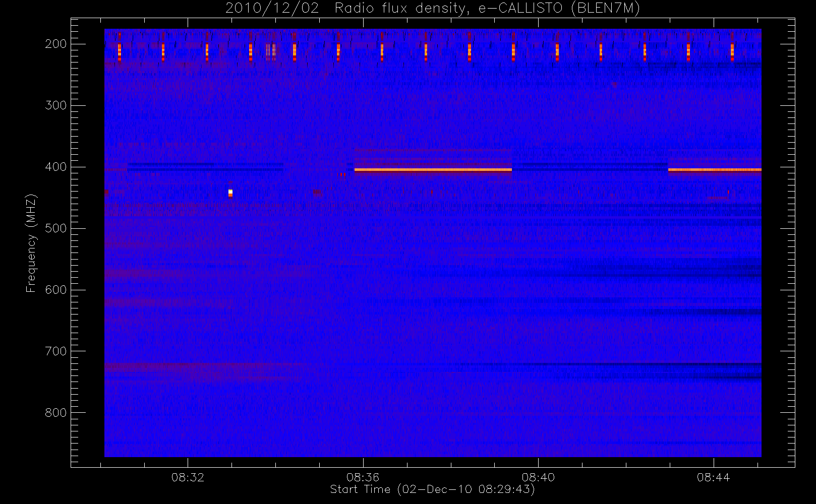
Task: Click the 600 frequency tick label
Action: coord(56,290)
